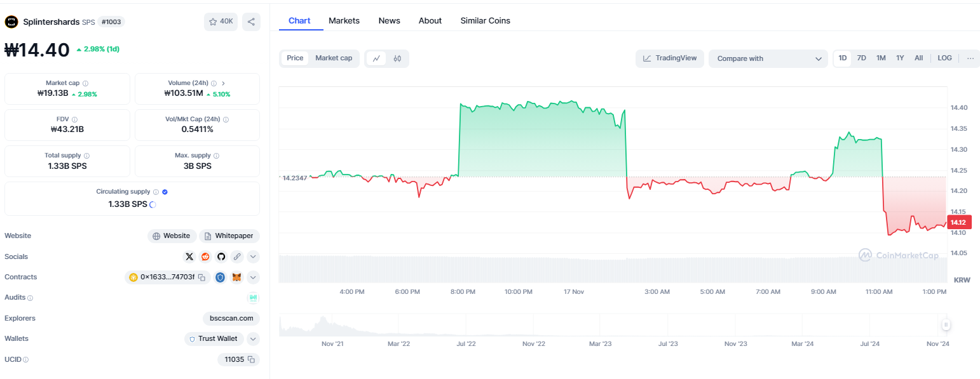
Task: Open the project Website link
Action: pyautogui.click(x=172, y=236)
